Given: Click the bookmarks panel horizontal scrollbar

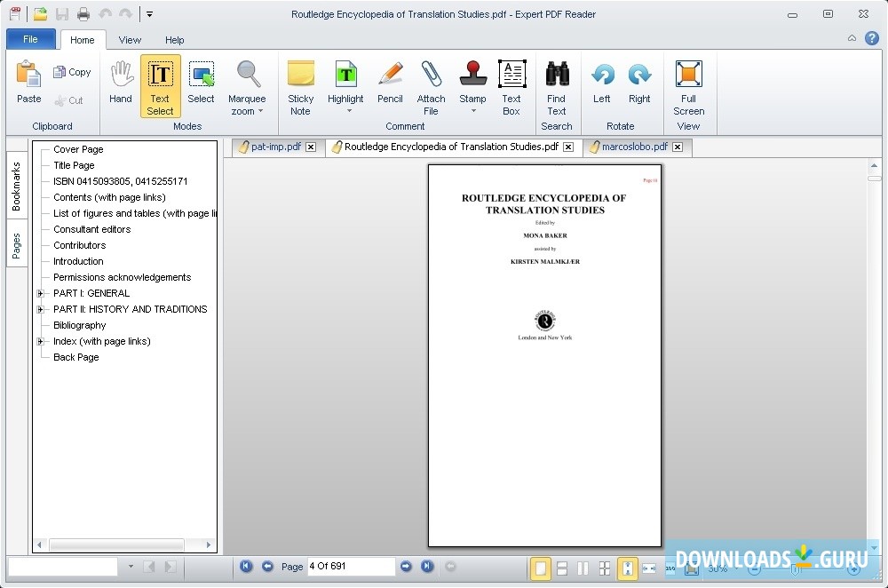Looking at the screenshot, I should click(116, 545).
